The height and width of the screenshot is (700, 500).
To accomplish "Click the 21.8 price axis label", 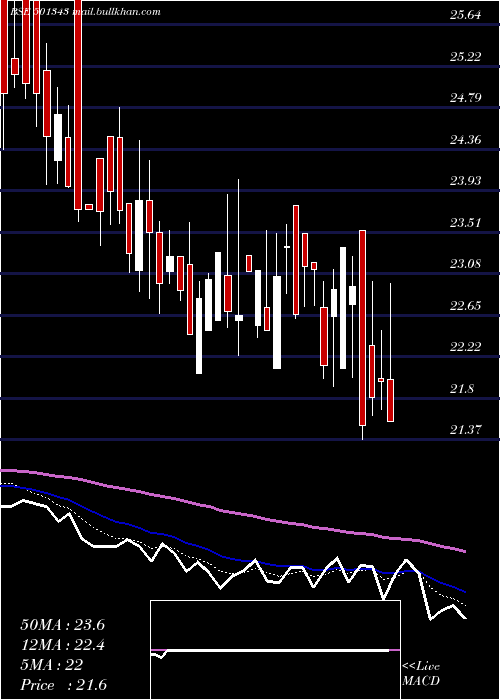I will click(462, 389).
